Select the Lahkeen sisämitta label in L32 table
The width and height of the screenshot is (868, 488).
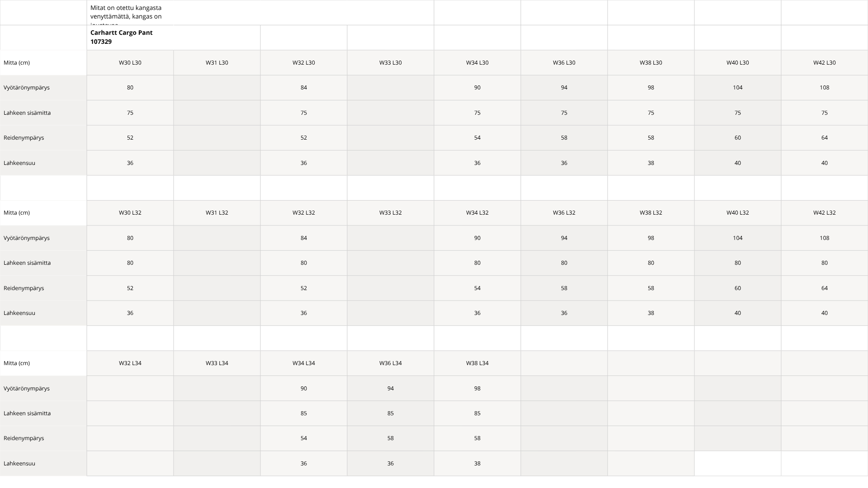point(27,263)
